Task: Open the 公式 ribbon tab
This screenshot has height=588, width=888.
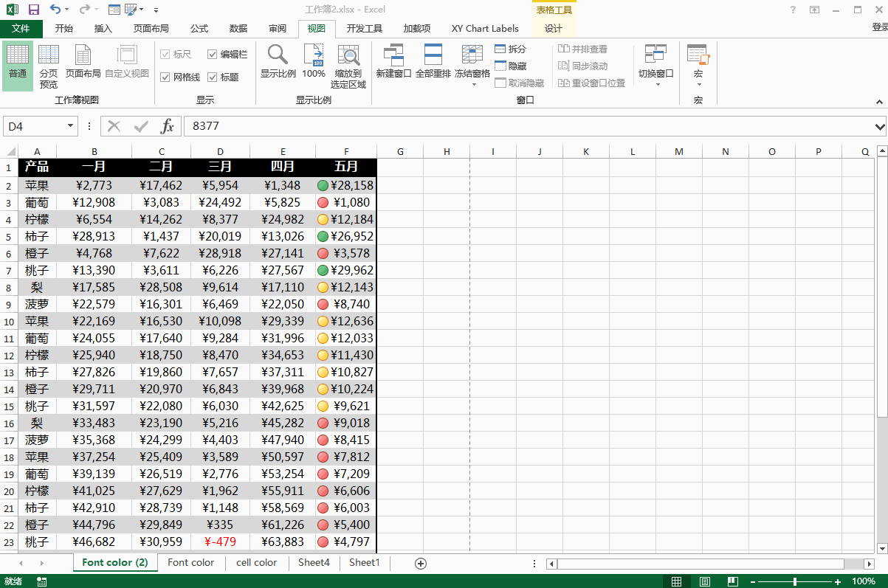Action: [x=199, y=29]
